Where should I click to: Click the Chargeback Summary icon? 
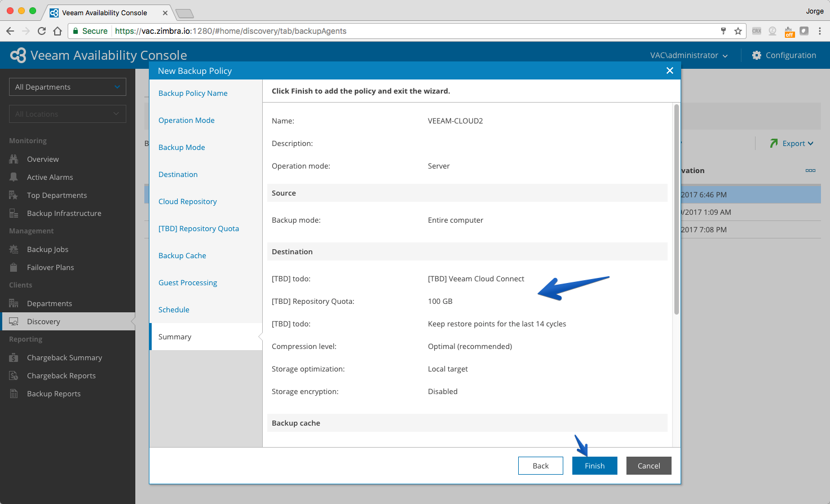point(14,357)
